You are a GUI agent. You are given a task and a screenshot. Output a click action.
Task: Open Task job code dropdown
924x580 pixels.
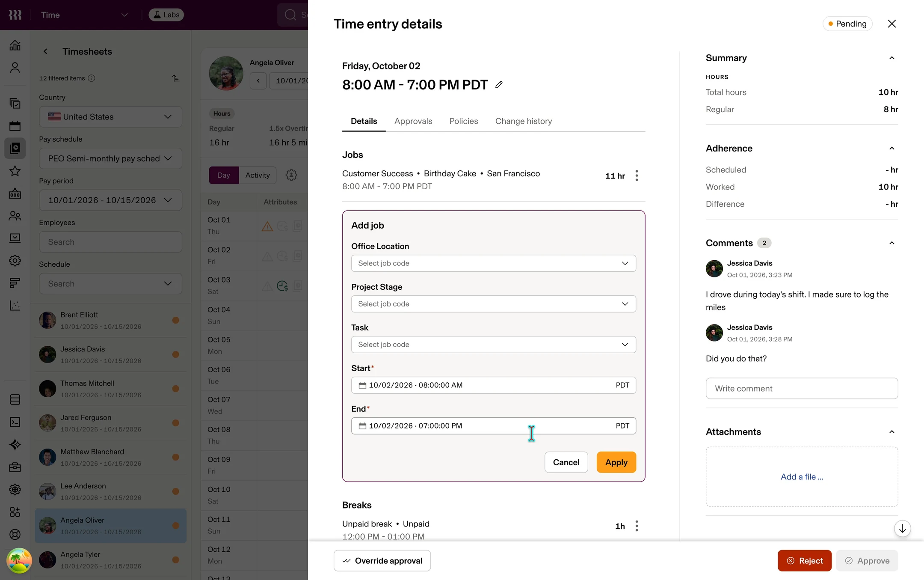(x=494, y=345)
